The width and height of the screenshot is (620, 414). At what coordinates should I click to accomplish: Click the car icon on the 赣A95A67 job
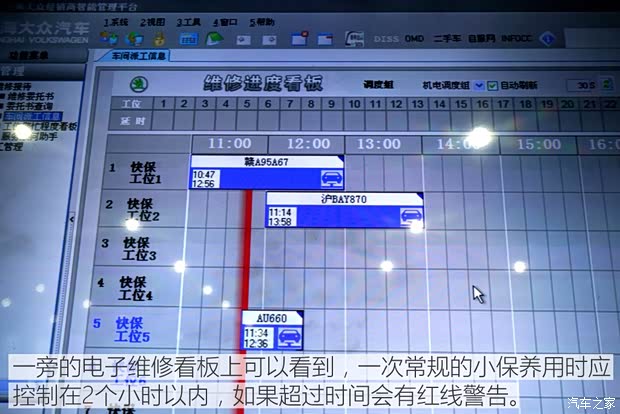pos(331,179)
